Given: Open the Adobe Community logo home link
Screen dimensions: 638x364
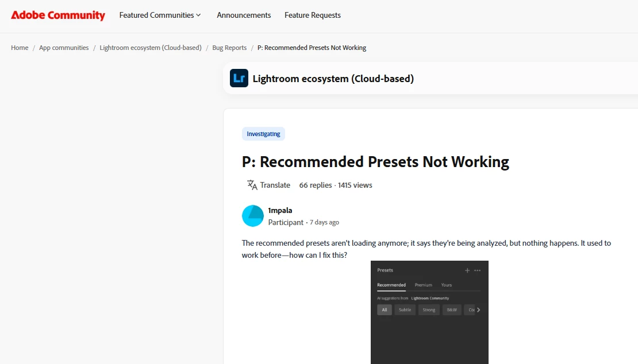Looking at the screenshot, I should 58,15.
